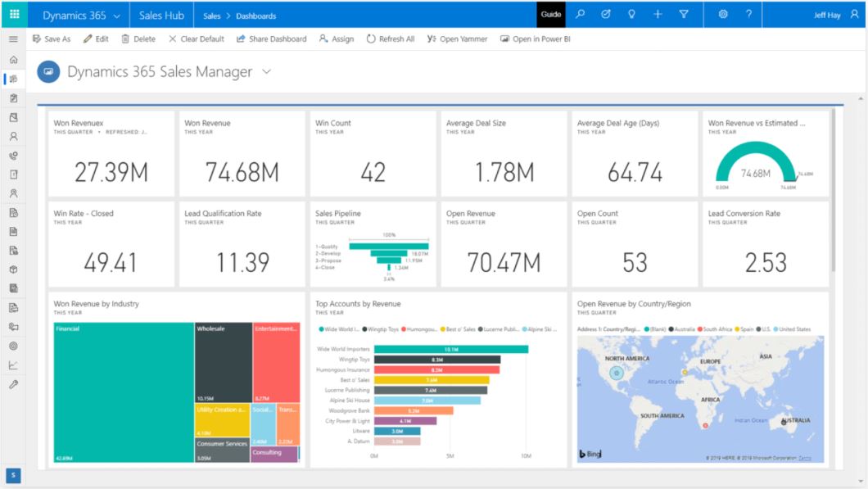
Task: Click the plus quick create icon
Action: (658, 15)
